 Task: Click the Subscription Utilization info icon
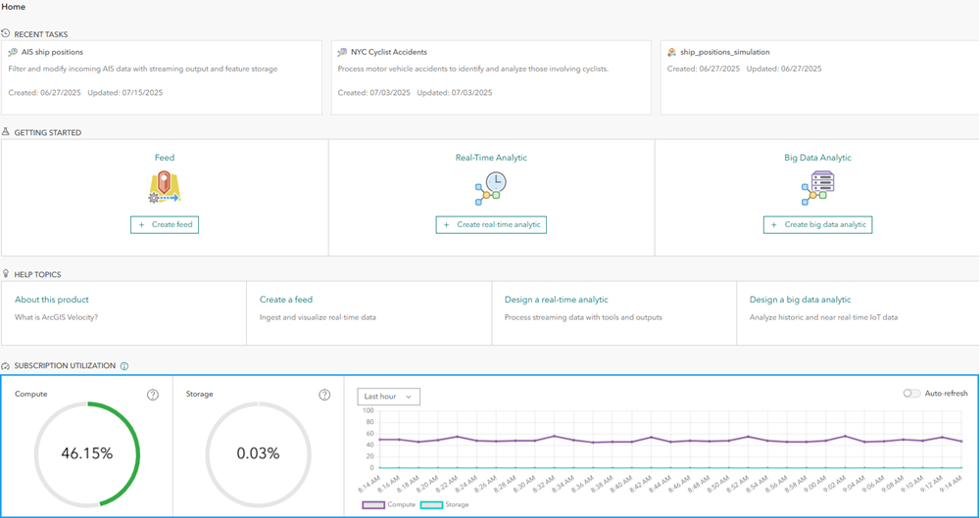pyautogui.click(x=124, y=366)
